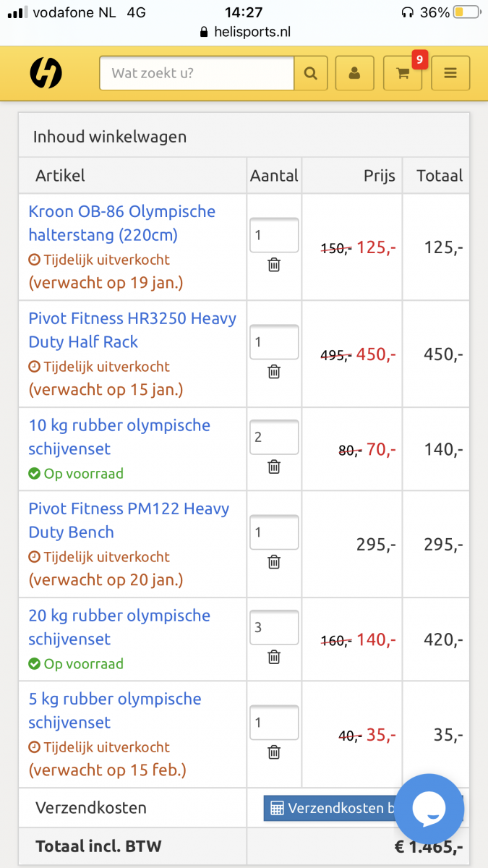Remove the PM122 Heavy Duty Bench
Image resolution: width=488 pixels, height=868 pixels.
(274, 562)
